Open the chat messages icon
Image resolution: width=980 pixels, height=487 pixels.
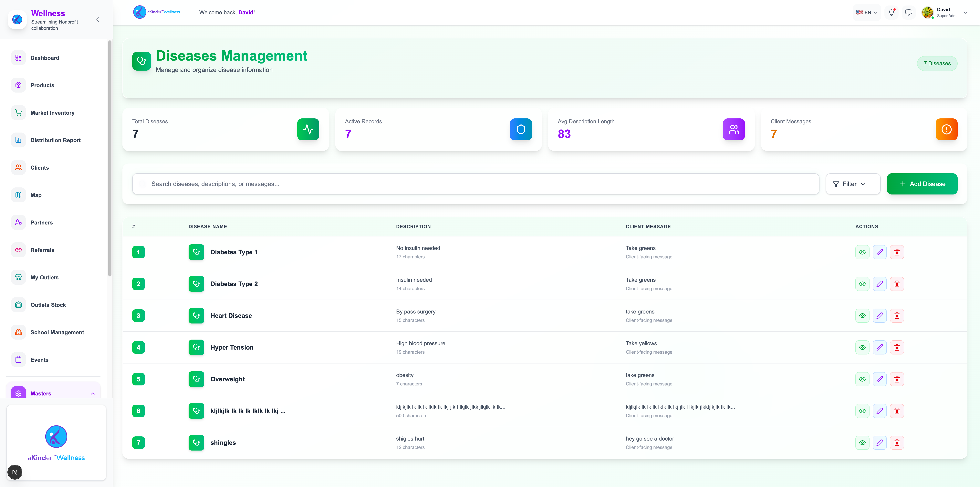coord(909,13)
